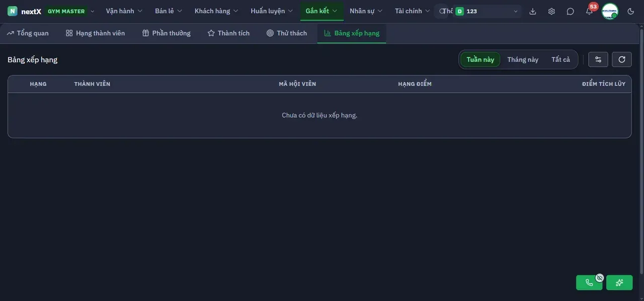Select the Tuần này time filter
The image size is (644, 301).
[480, 59]
